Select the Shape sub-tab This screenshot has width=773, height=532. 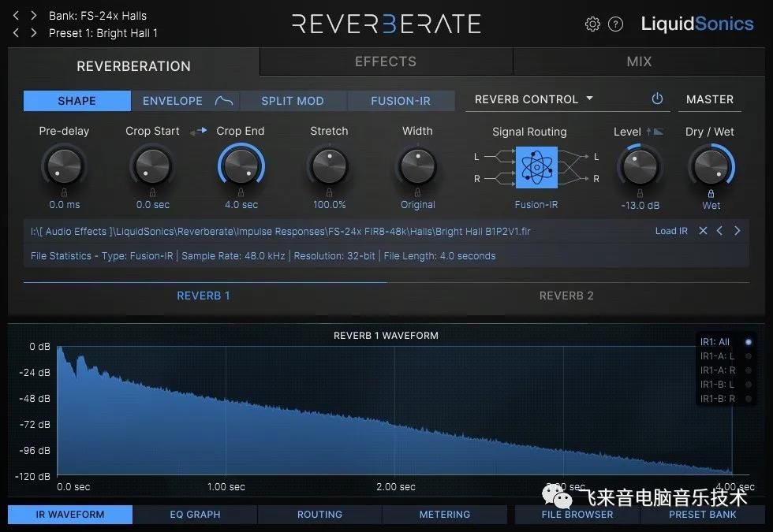[x=77, y=101]
